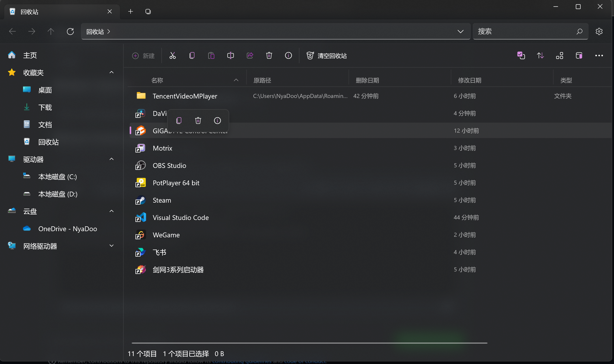
Task: Open address bar history dropdown arrow
Action: pyautogui.click(x=460, y=31)
